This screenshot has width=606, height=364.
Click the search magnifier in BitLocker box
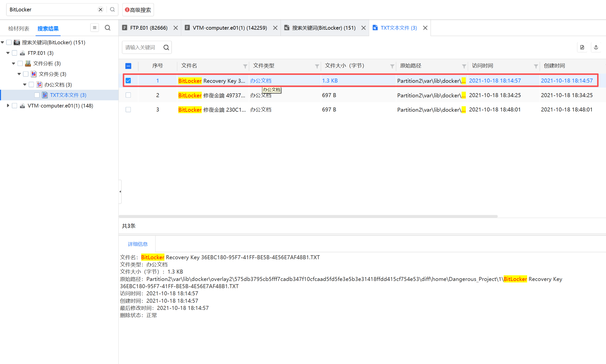[x=112, y=9]
